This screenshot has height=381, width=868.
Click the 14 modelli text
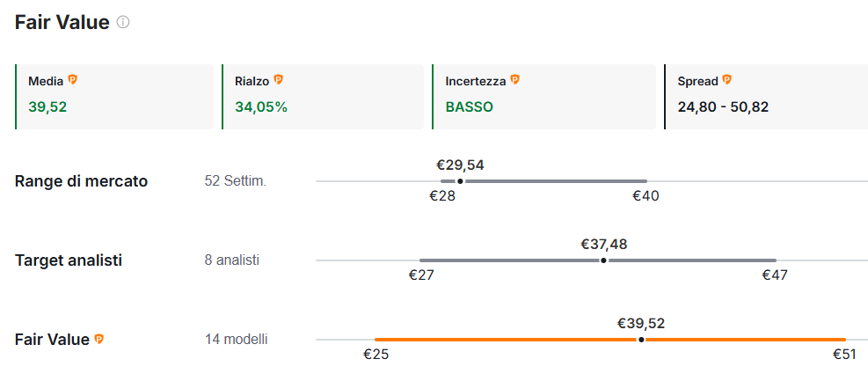(237, 339)
